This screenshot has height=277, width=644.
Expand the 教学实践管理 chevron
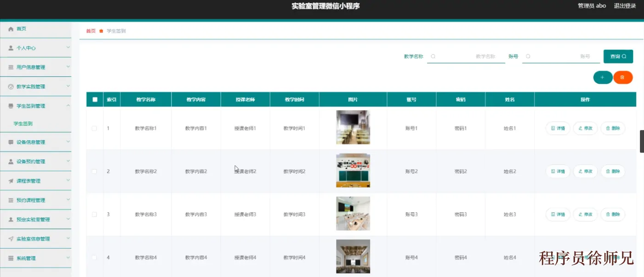(68, 86)
